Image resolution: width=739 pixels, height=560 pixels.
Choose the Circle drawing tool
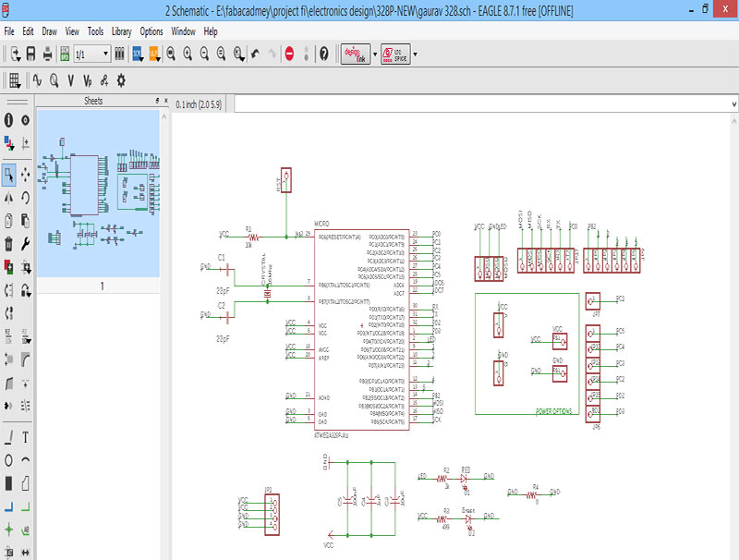(x=8, y=459)
